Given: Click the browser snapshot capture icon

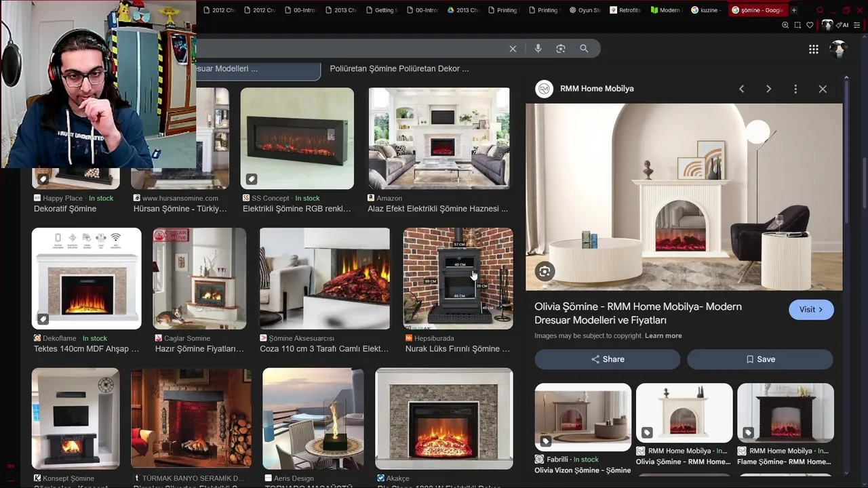Looking at the screenshot, I should pyautogui.click(x=797, y=25).
